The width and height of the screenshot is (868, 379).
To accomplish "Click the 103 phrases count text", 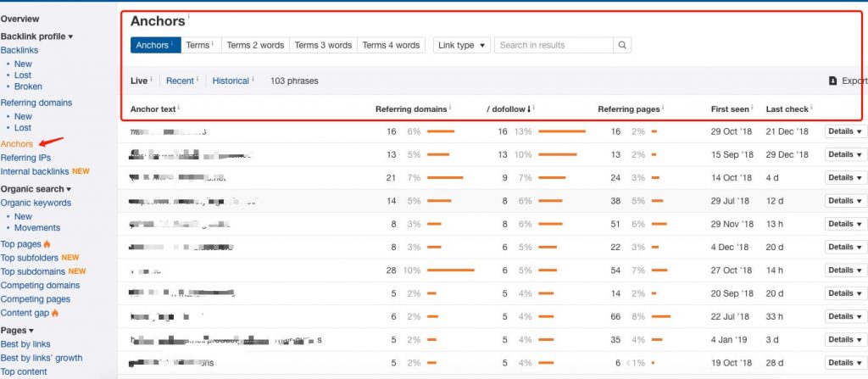I will pos(294,81).
